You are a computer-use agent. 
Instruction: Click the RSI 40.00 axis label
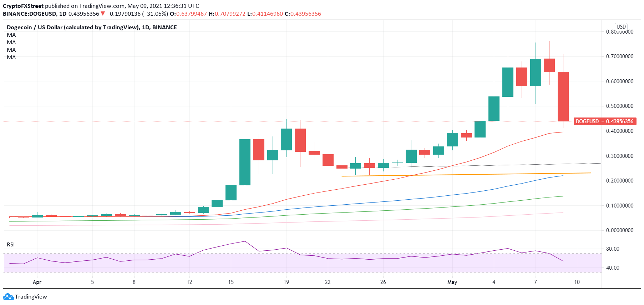click(613, 268)
